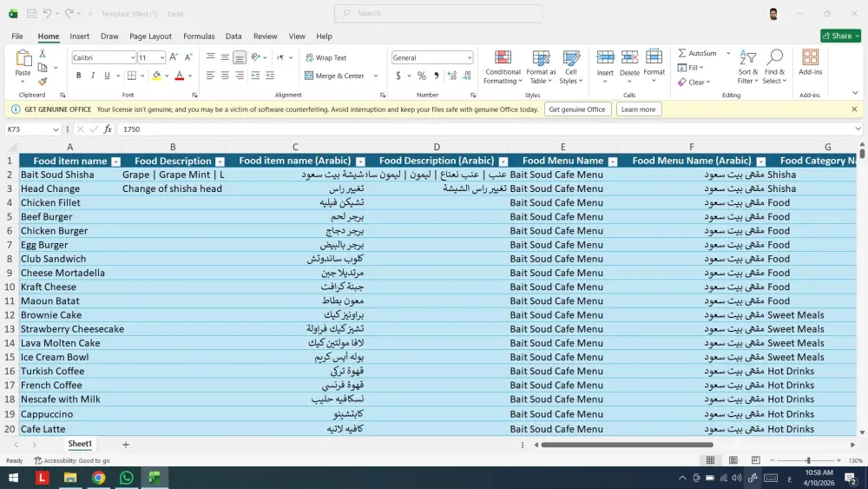The height and width of the screenshot is (489, 868).
Task: Apply Comma Style icon
Action: [437, 76]
